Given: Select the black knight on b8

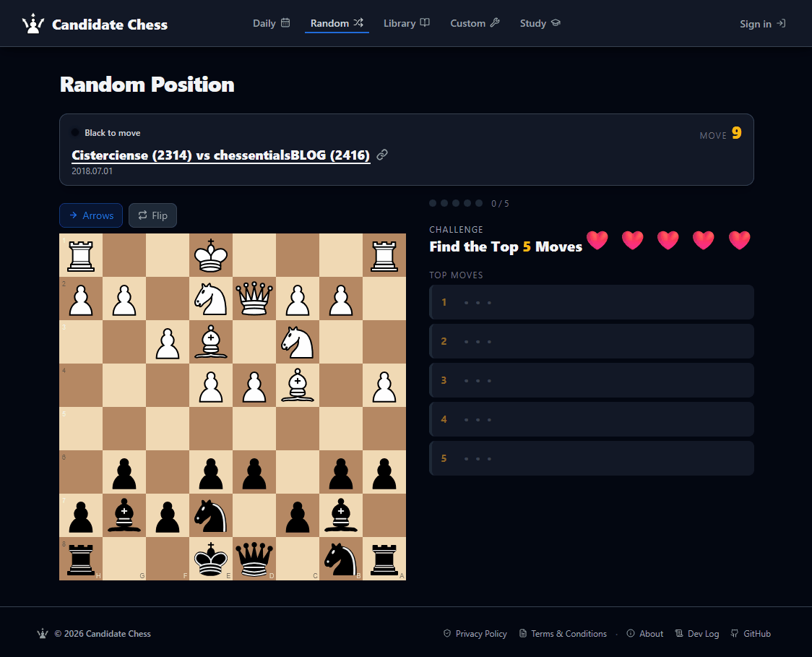Looking at the screenshot, I should pos(341,559).
